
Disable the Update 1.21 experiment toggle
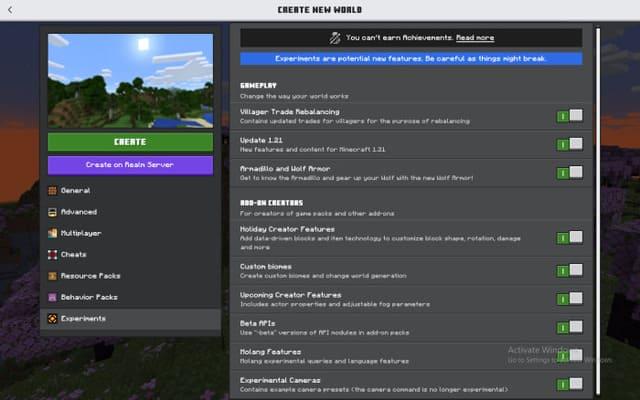[569, 144]
